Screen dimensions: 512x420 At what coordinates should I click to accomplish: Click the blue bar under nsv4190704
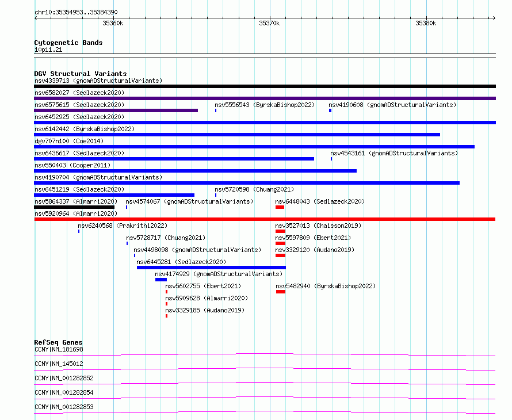click(x=247, y=183)
